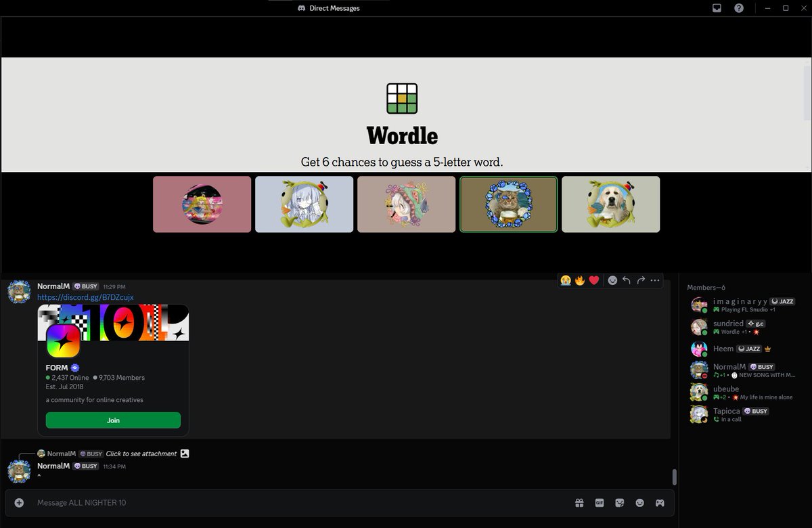Click ubeube's avatar in members list
This screenshot has width=812, height=528.
(699, 393)
